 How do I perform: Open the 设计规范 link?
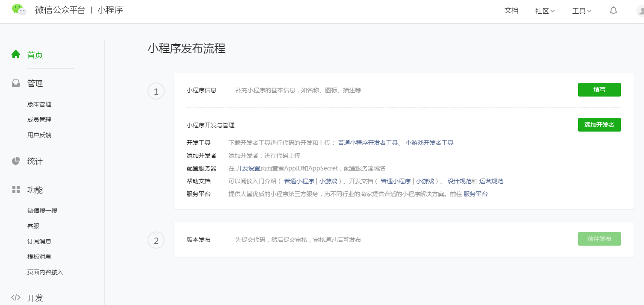click(x=460, y=181)
